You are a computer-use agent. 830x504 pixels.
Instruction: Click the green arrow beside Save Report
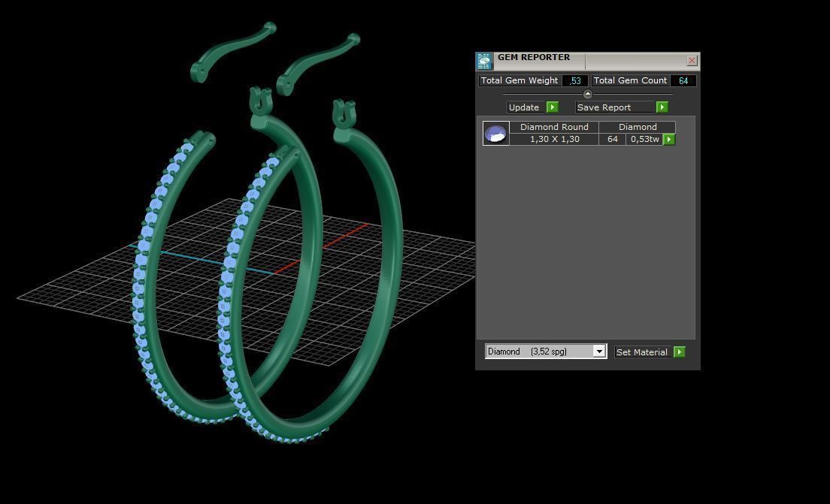pos(662,107)
